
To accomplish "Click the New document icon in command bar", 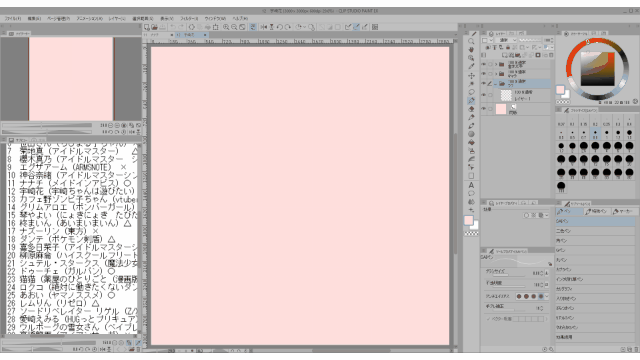I will tap(147, 27).
